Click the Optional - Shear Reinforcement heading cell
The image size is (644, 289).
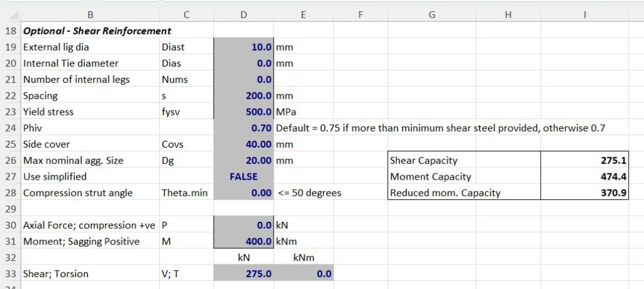pos(97,30)
